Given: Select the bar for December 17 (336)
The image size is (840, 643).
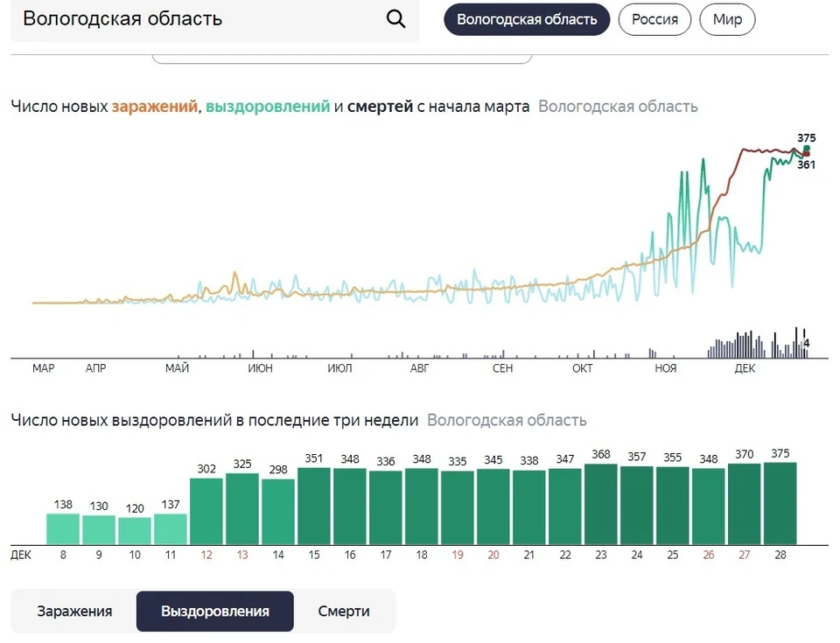Looking at the screenshot, I should [x=386, y=508].
